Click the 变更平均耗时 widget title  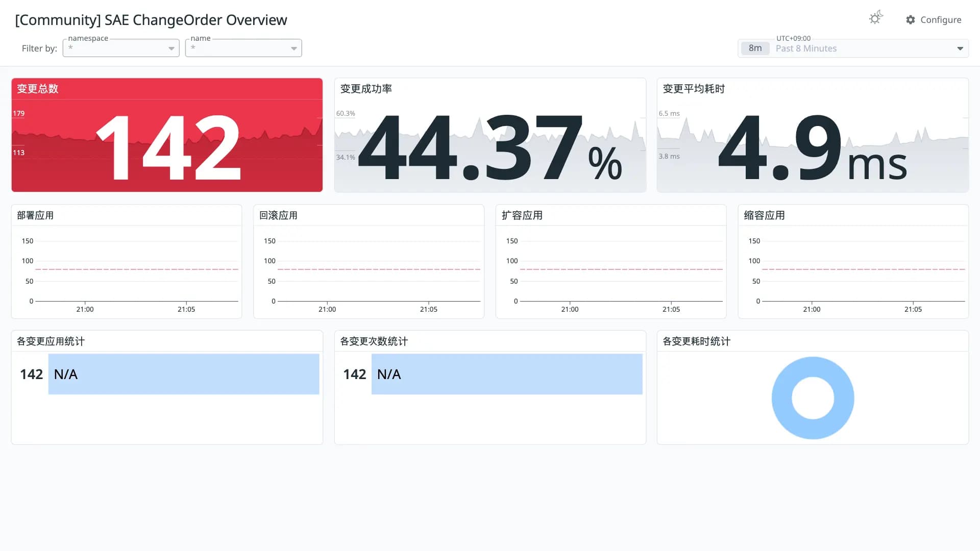pos(694,89)
